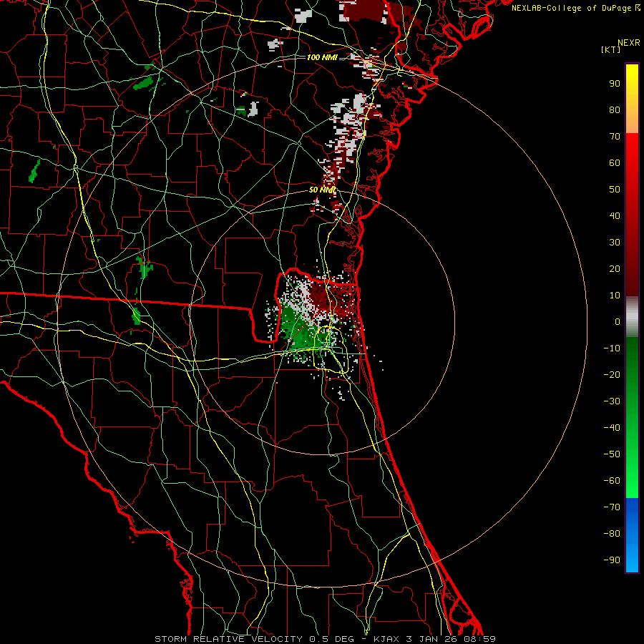The image size is (644, 644).
Task: Click the 0 value on the velocity scale
Action: pos(618,321)
